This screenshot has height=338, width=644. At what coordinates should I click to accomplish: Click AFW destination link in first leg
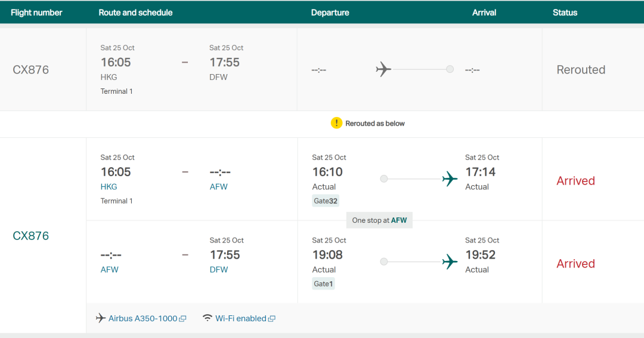click(x=218, y=186)
